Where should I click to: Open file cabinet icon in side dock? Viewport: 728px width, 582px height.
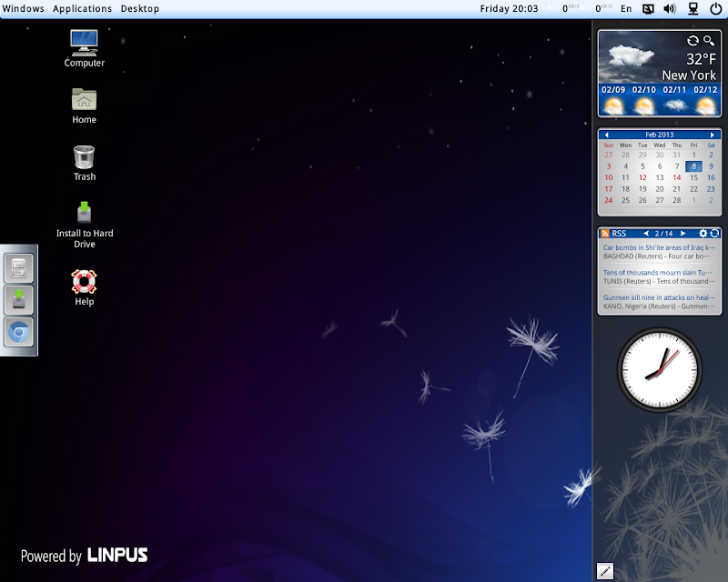pyautogui.click(x=19, y=266)
